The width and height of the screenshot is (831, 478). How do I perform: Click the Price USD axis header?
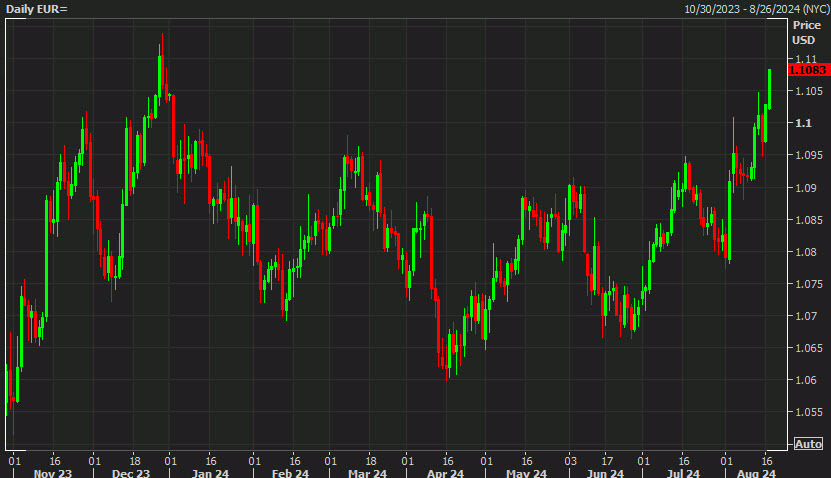click(x=806, y=32)
